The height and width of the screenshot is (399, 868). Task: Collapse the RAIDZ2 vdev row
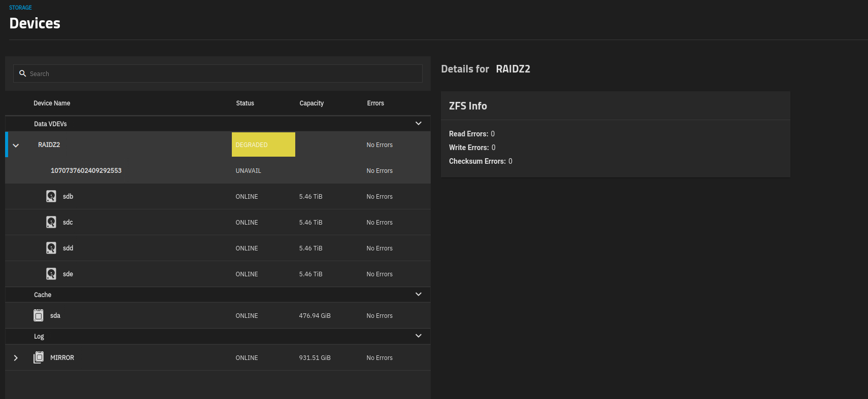[x=16, y=145]
